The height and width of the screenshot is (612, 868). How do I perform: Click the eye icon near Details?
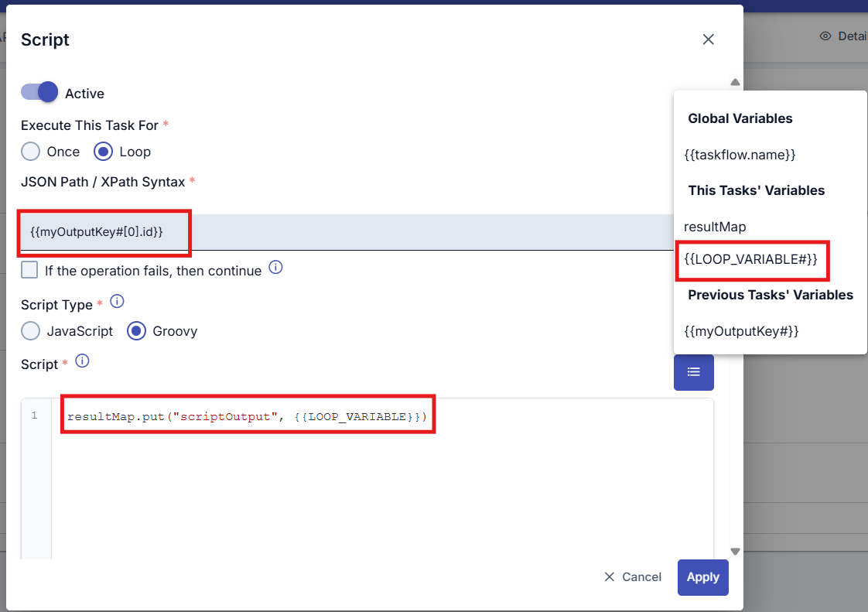(825, 36)
